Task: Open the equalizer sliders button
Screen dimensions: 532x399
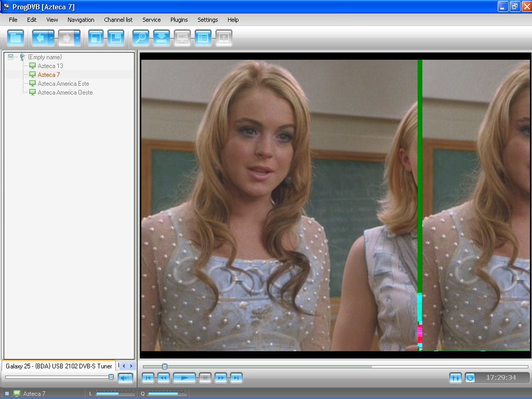Action: click(455, 378)
